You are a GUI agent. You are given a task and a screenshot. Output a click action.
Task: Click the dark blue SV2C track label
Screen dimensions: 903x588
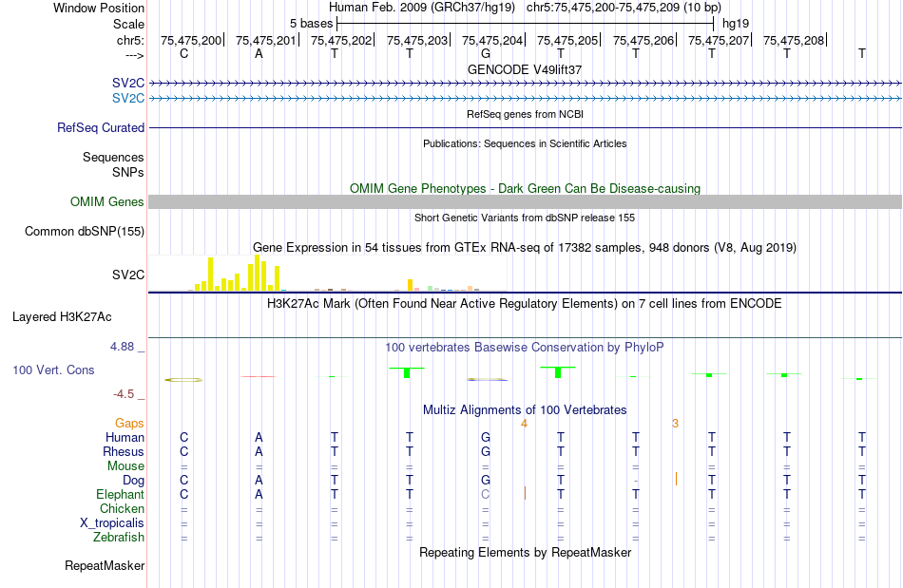128,83
